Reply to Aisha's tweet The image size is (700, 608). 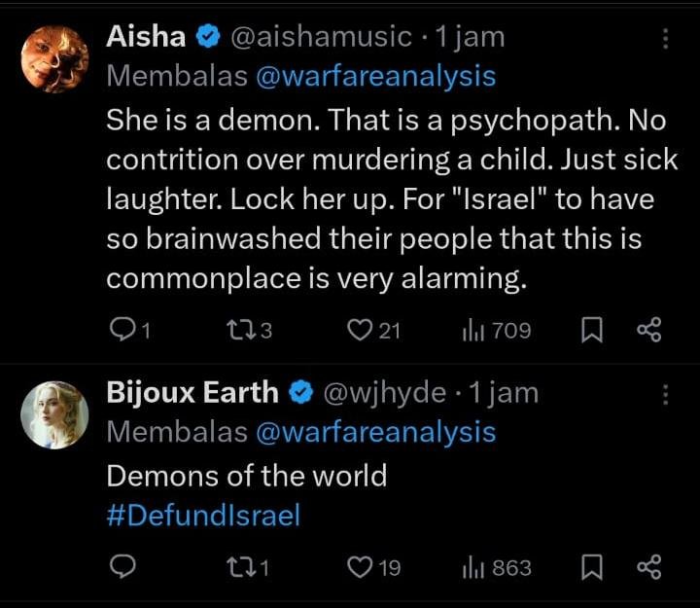coord(121,331)
